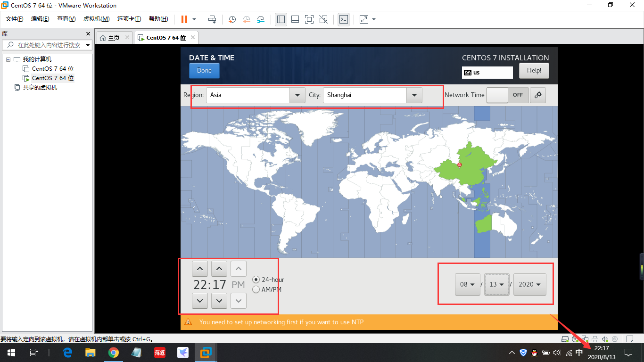Send Ctrl+Alt+Del to the virtual machine
Viewport: 644px width, 362px height.
pos(212,19)
